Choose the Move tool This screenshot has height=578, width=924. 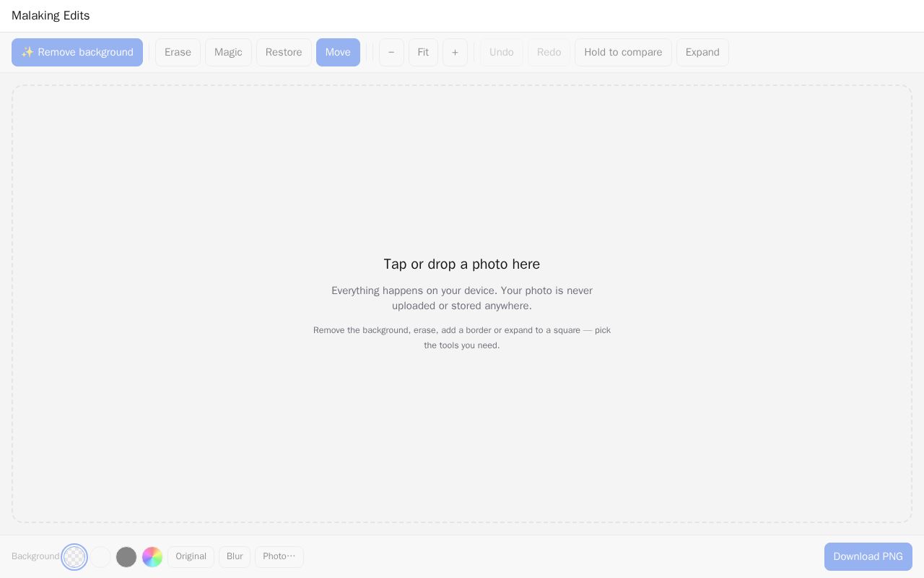point(338,52)
